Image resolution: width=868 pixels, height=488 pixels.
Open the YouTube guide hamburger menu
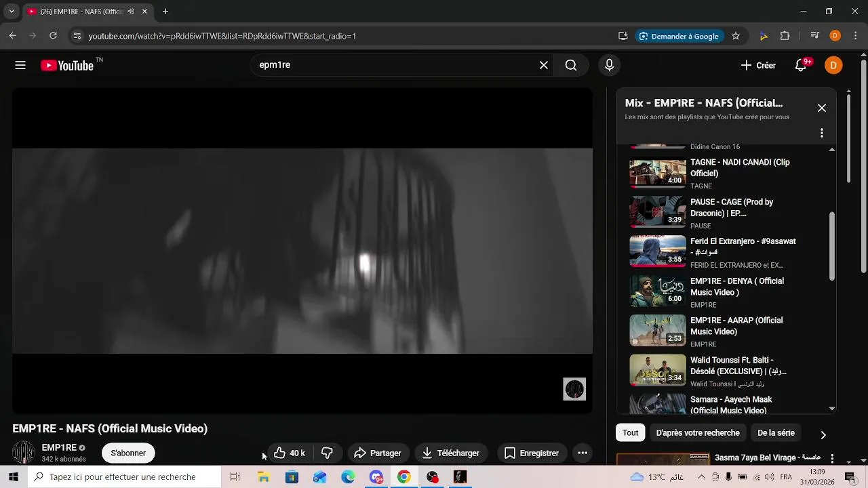coord(20,65)
